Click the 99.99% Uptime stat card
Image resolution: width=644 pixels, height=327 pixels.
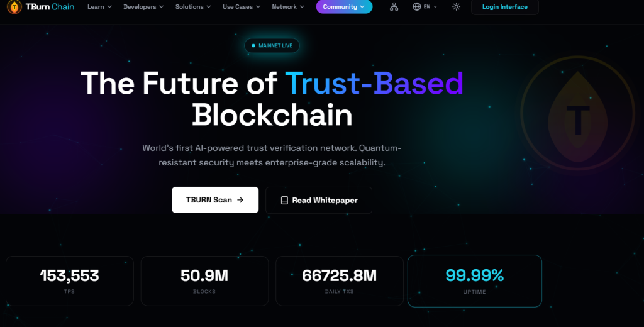(x=474, y=281)
